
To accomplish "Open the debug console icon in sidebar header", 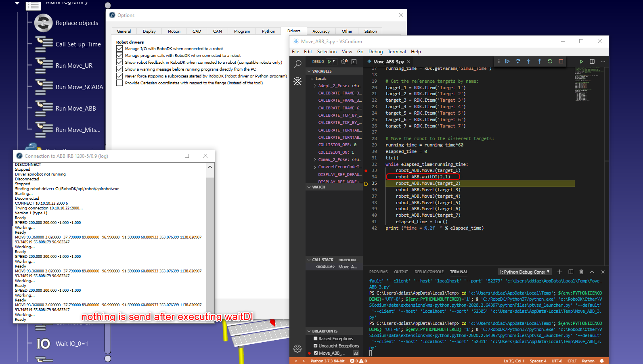I will point(354,62).
